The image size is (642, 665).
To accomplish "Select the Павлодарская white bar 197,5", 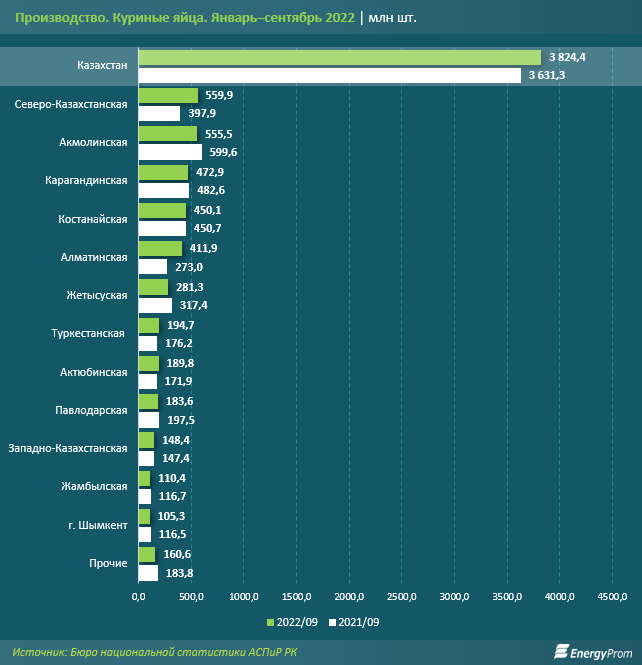I will tap(149, 420).
